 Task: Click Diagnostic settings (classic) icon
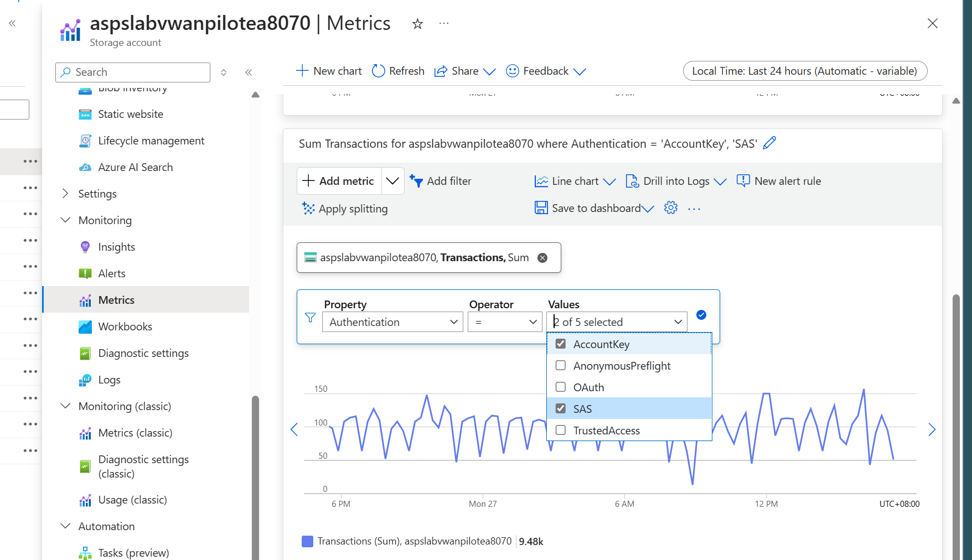pos(85,466)
